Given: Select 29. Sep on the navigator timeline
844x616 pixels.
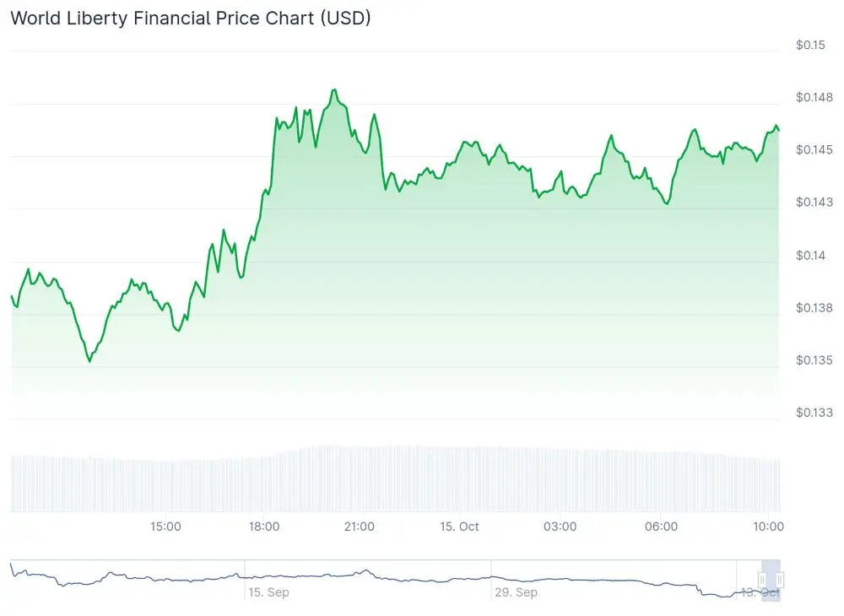Looking at the screenshot, I should point(516,592).
